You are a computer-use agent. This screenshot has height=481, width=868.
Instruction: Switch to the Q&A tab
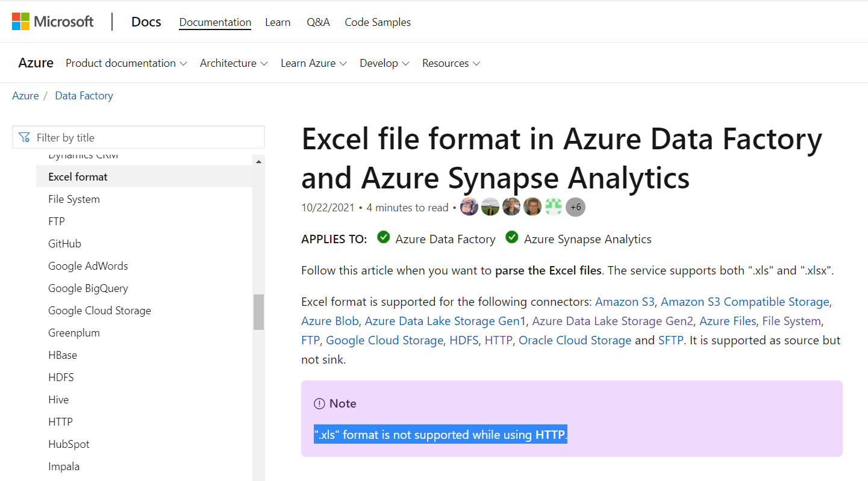click(x=318, y=22)
